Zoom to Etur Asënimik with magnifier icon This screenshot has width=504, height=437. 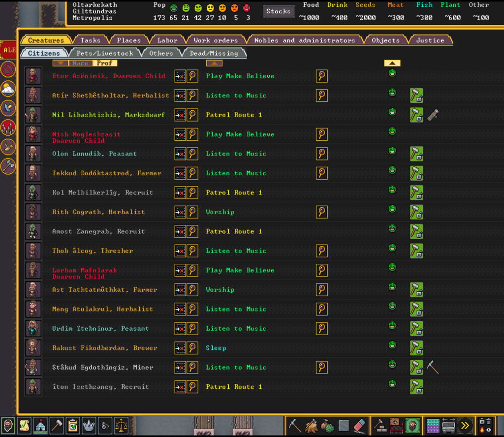click(x=192, y=76)
